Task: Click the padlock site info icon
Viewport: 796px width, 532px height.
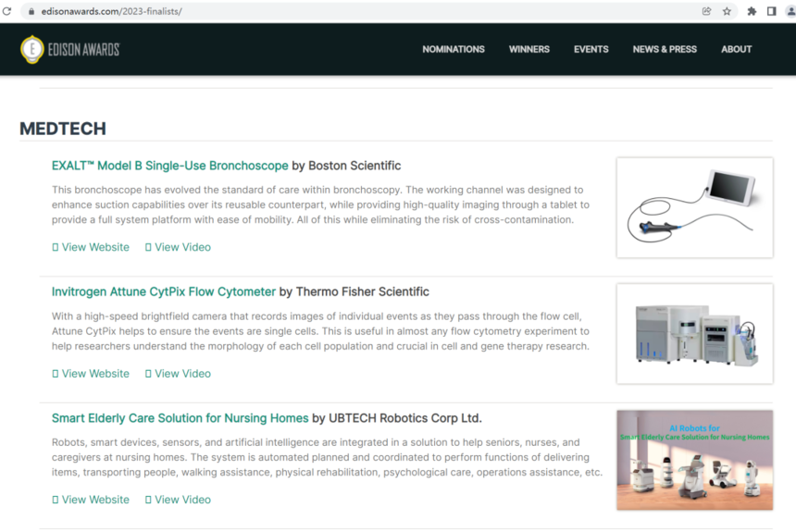Action: pos(31,11)
